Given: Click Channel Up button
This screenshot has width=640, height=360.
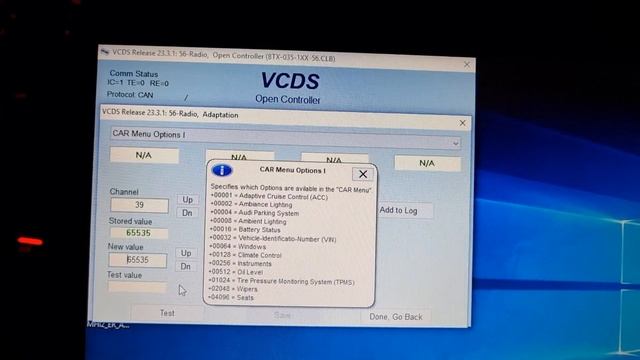Looking at the screenshot, I should coord(187,200).
